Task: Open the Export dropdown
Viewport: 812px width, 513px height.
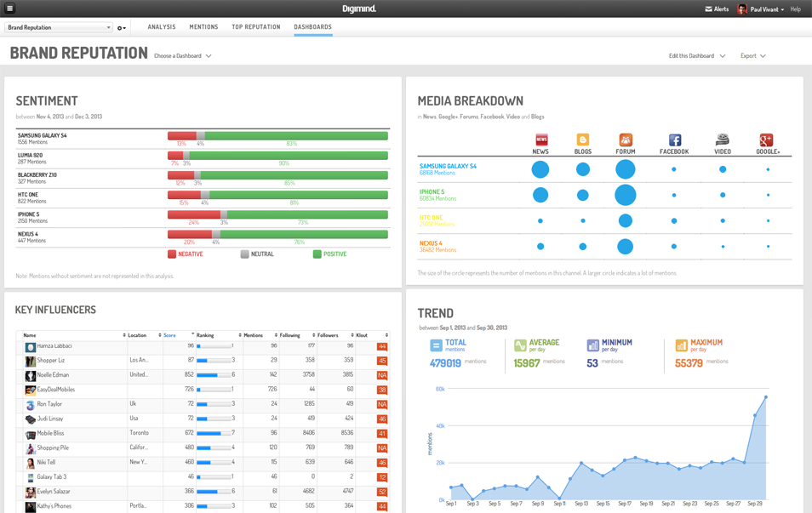Action: tap(752, 56)
